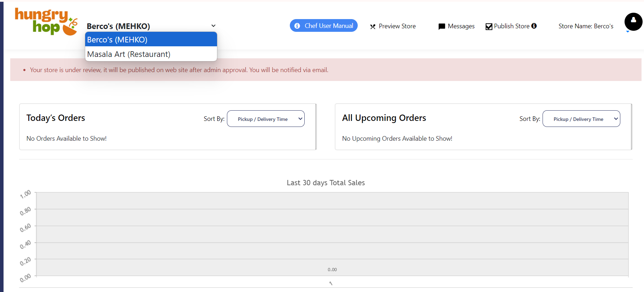
Task: Open All Upcoming Orders sort dropdown
Action: [581, 119]
